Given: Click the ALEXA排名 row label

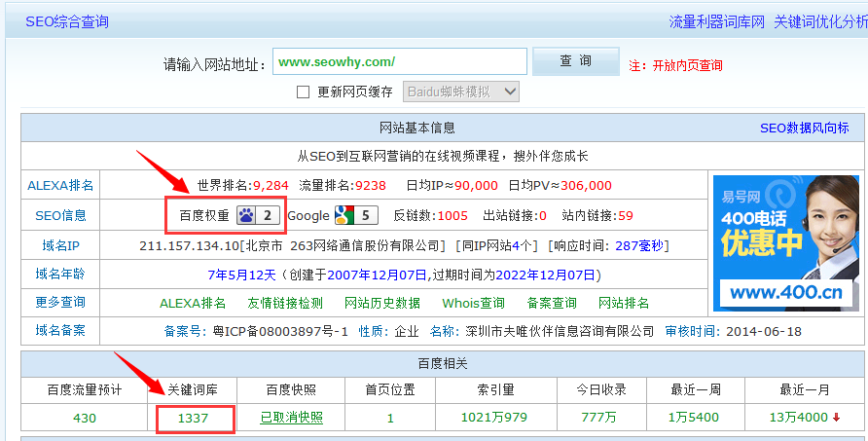Looking at the screenshot, I should 60,185.
